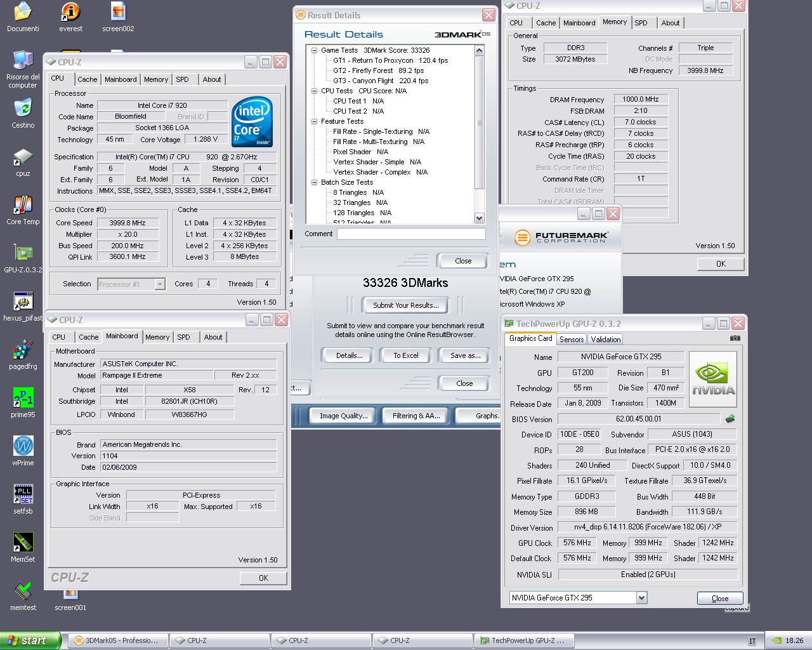Click GPU-Z screenshot camera icon

(x=735, y=338)
